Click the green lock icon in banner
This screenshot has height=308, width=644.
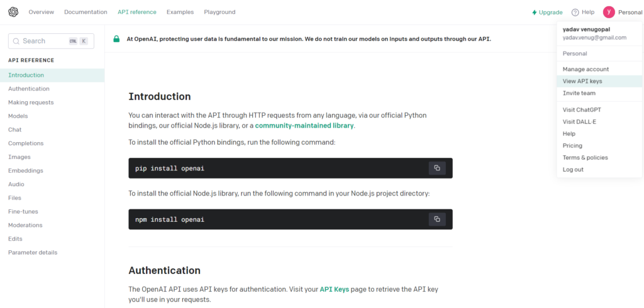(116, 39)
